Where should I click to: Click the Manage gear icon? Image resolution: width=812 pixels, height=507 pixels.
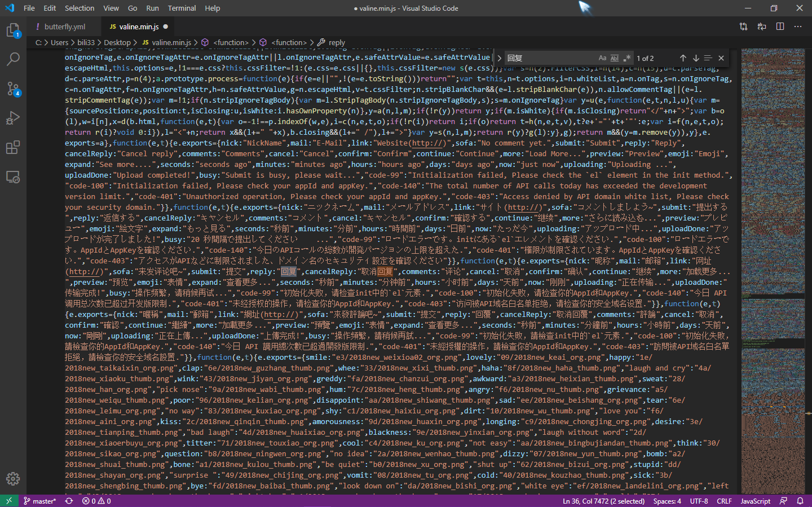(x=13, y=479)
